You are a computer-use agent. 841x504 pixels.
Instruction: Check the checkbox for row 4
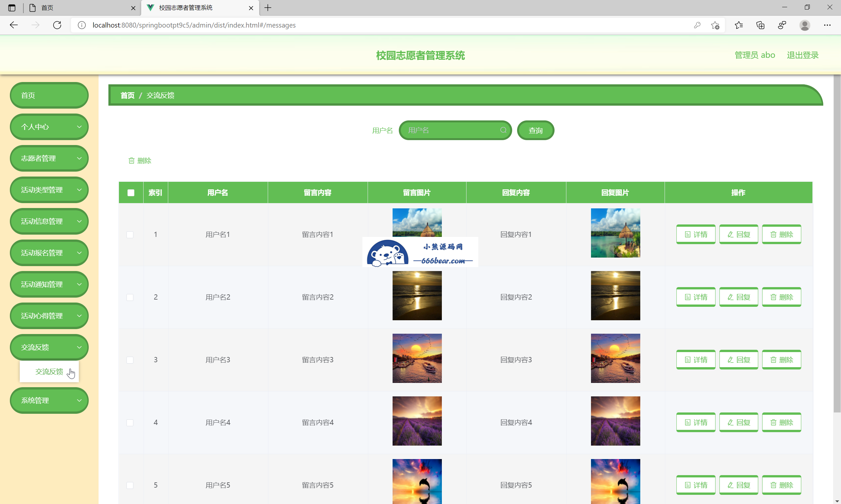click(x=130, y=423)
